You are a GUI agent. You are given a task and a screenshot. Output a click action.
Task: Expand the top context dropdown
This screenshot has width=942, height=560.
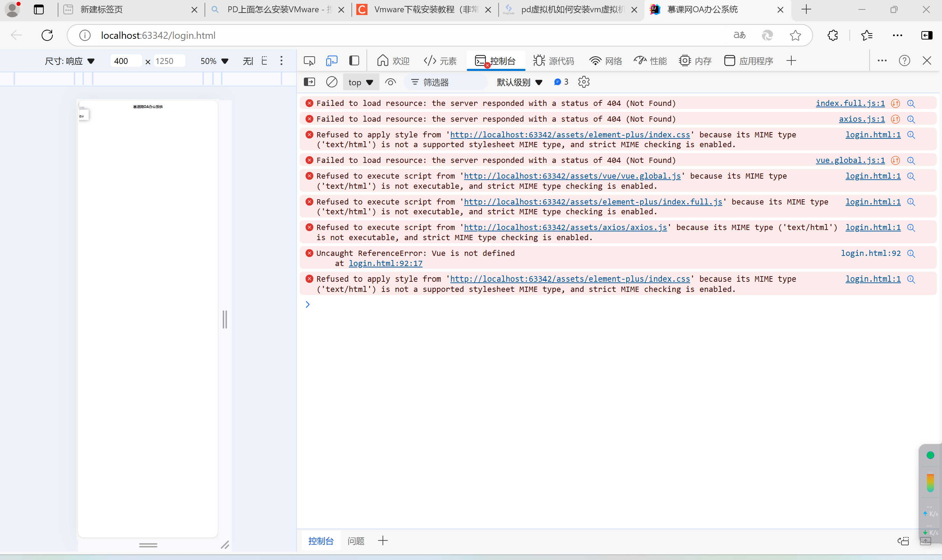(x=361, y=82)
